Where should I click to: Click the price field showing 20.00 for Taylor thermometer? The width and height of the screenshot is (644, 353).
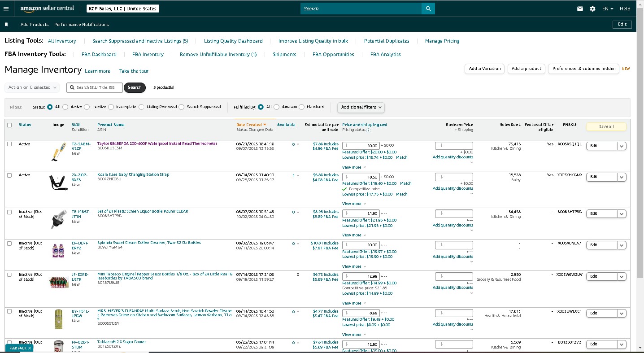tap(361, 146)
